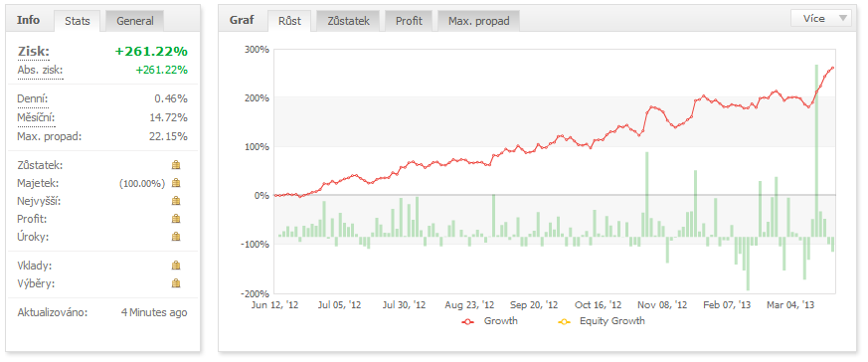868x362 pixels.
Task: Click the -100% y-axis label
Action: [x=255, y=244]
